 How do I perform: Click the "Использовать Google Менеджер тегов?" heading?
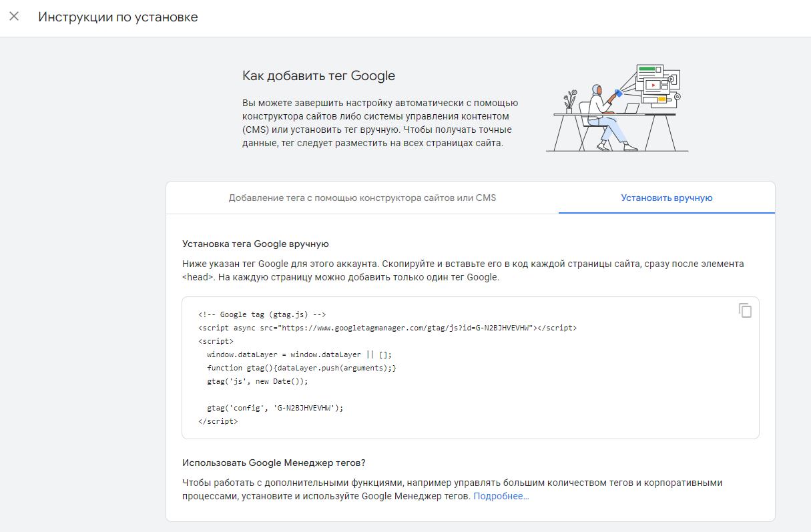274,463
